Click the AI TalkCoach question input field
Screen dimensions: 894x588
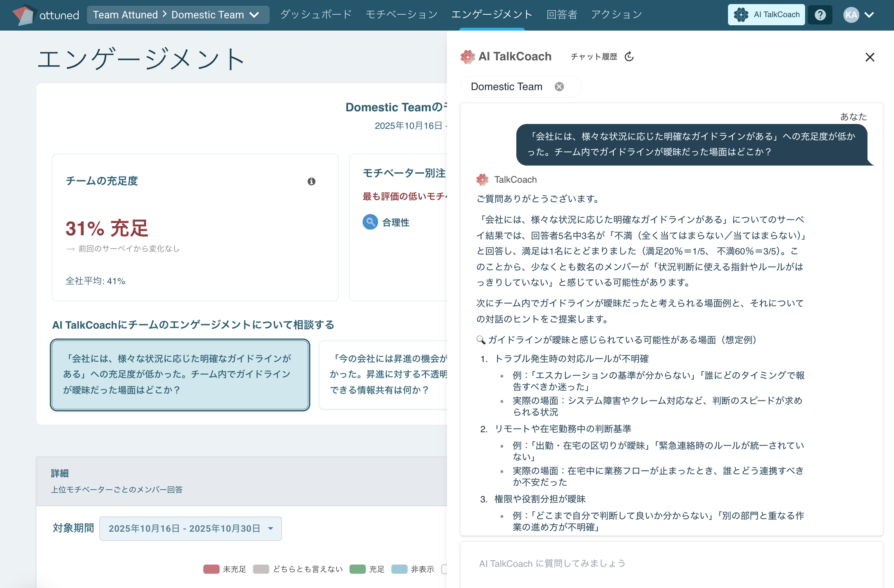tap(671, 564)
